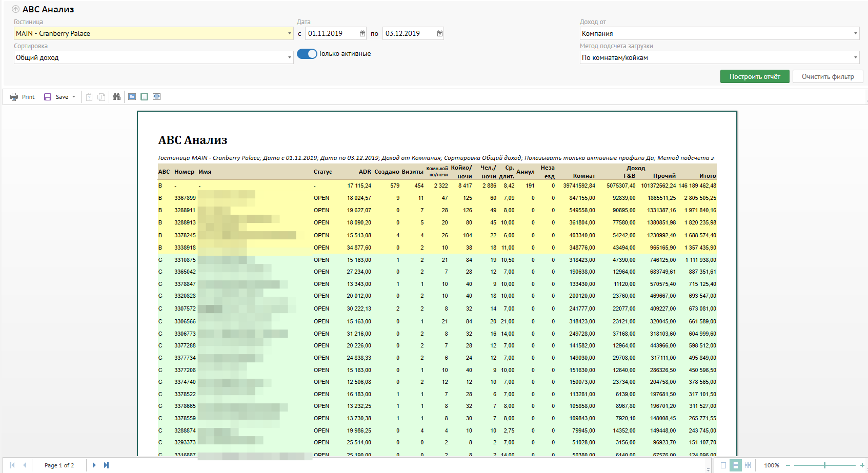Switch to single page view
The width and height of the screenshot is (868, 473).
723,465
